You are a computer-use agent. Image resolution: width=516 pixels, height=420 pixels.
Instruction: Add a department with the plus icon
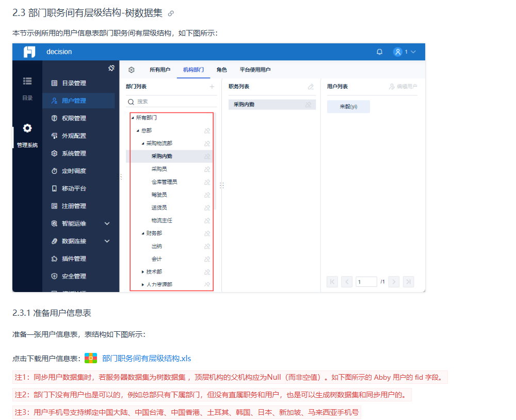click(212, 87)
